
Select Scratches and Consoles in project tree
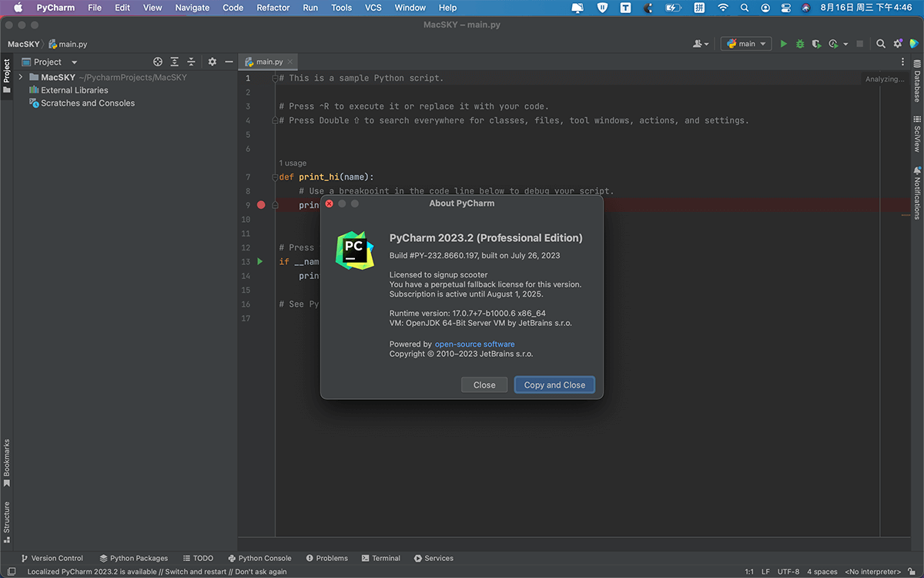tap(82, 103)
